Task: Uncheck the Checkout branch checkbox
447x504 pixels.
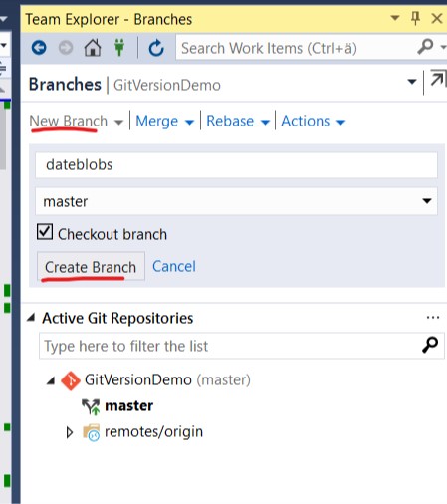Action: 45,231
